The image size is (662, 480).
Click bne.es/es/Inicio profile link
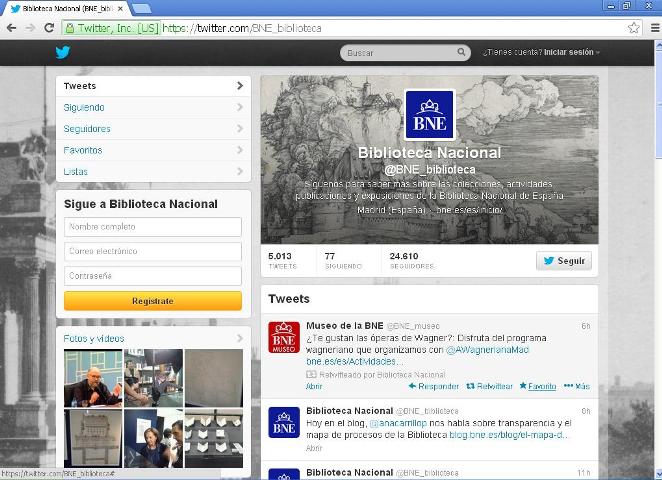469,210
